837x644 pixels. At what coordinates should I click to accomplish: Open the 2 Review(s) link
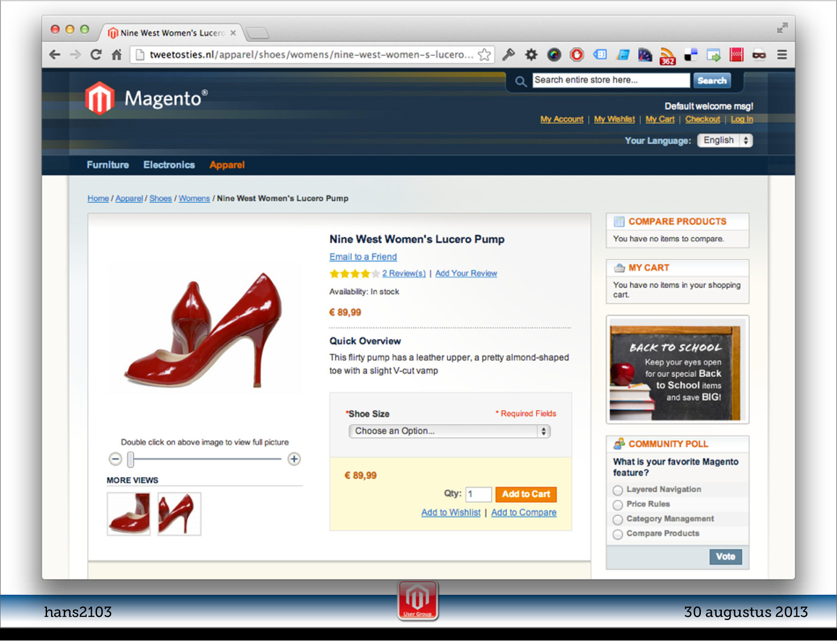pos(404,273)
